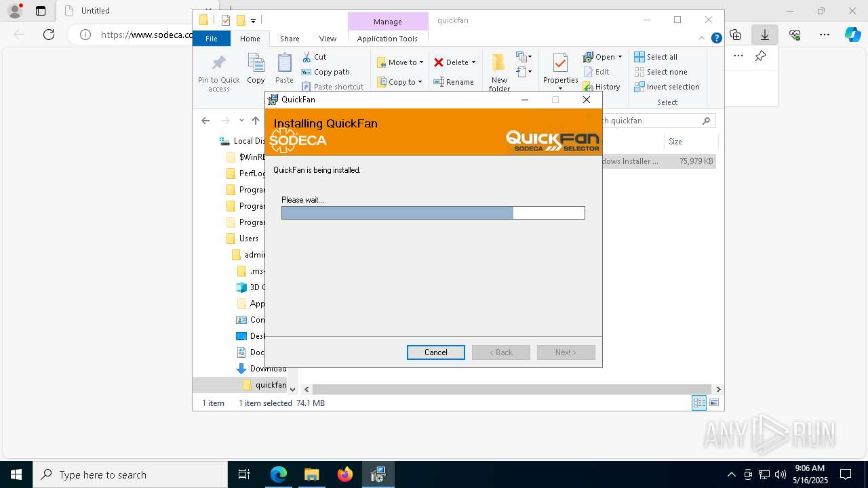Click horizontal scrollbar in Explorer
The width and height of the screenshot is (868, 488).
(x=513, y=389)
